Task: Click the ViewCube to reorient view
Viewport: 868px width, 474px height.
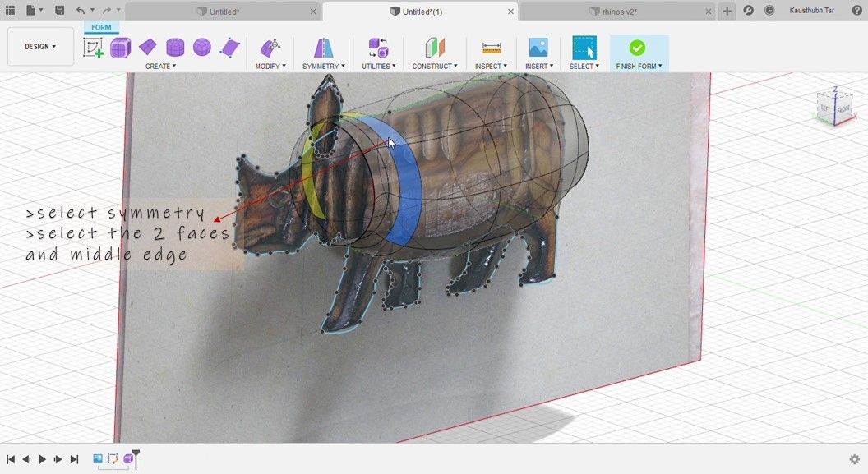Action: click(835, 107)
